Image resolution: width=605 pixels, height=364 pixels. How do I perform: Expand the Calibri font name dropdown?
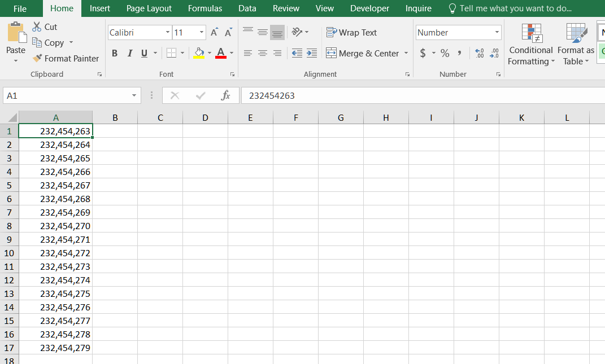pos(168,33)
